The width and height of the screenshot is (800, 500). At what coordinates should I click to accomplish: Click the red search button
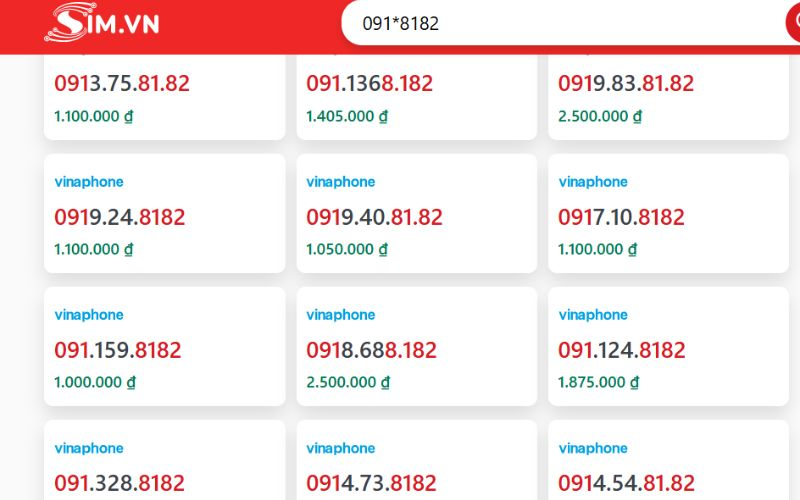[793, 23]
